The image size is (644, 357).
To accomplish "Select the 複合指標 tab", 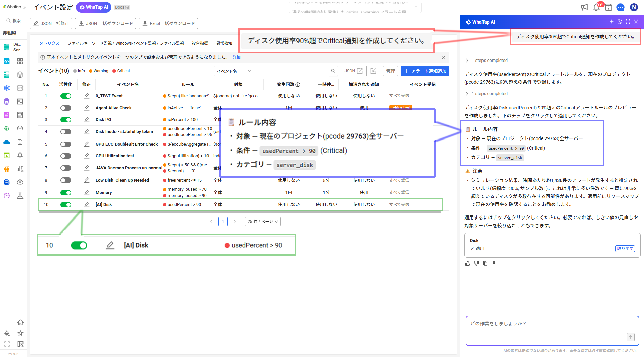I will click(x=200, y=43).
